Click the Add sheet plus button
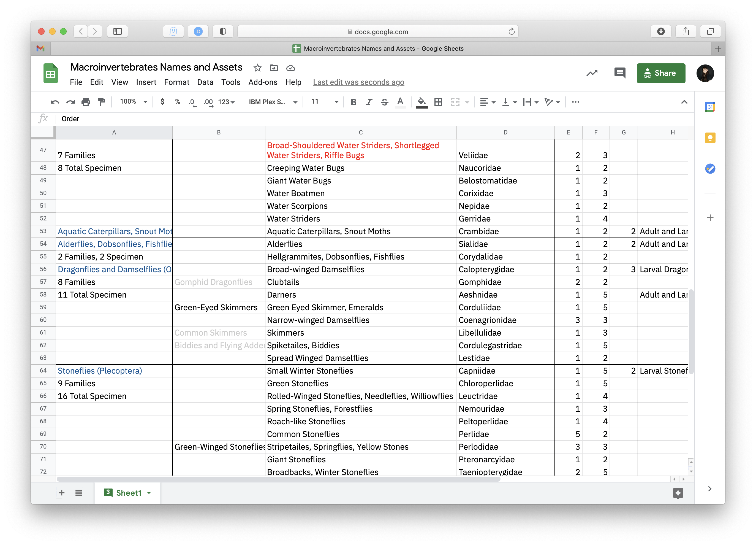 pyautogui.click(x=62, y=493)
